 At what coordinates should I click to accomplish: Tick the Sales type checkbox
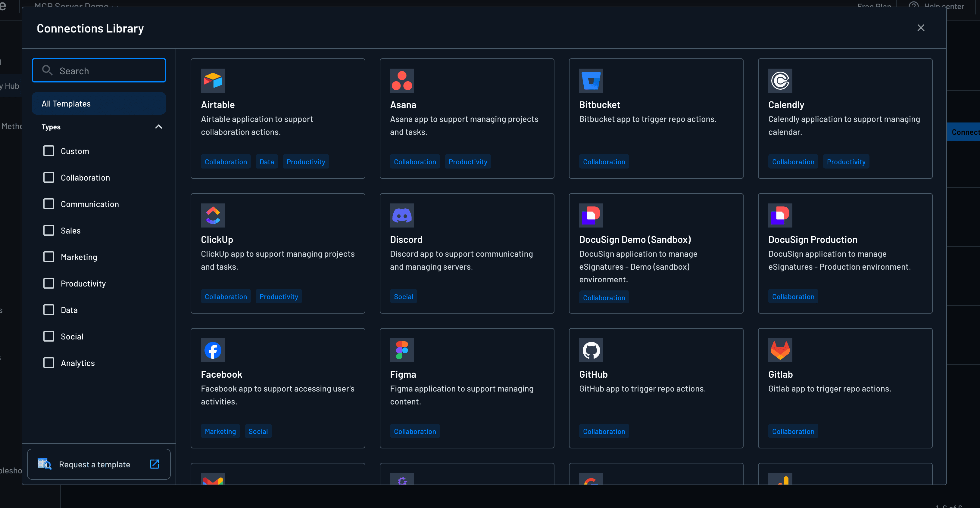click(49, 231)
